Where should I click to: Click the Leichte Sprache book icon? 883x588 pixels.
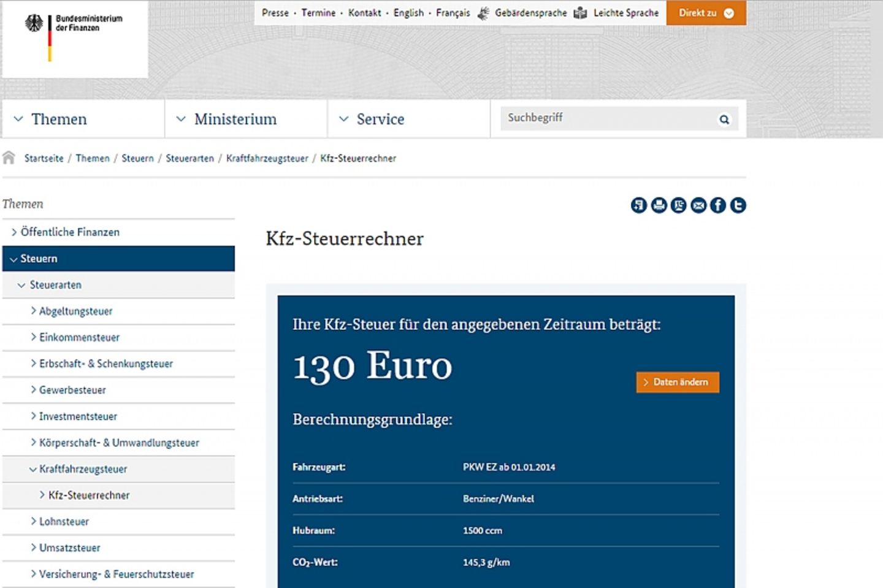pyautogui.click(x=580, y=13)
